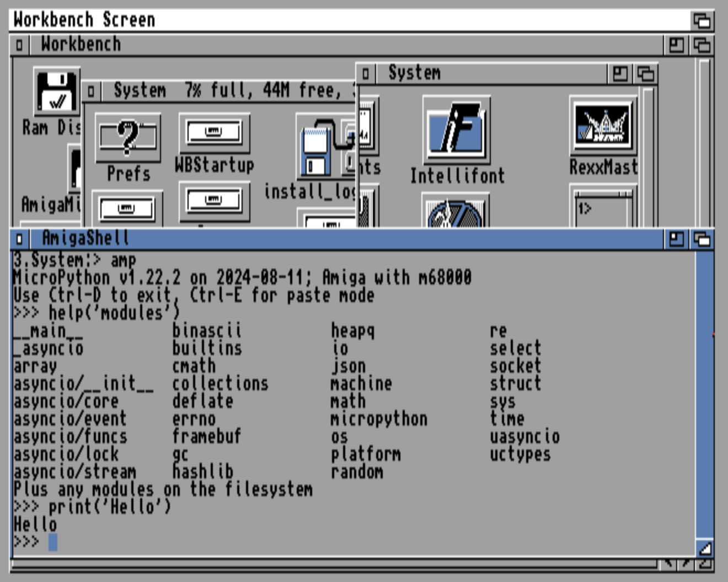Click the System 7% full title bar

click(x=228, y=91)
